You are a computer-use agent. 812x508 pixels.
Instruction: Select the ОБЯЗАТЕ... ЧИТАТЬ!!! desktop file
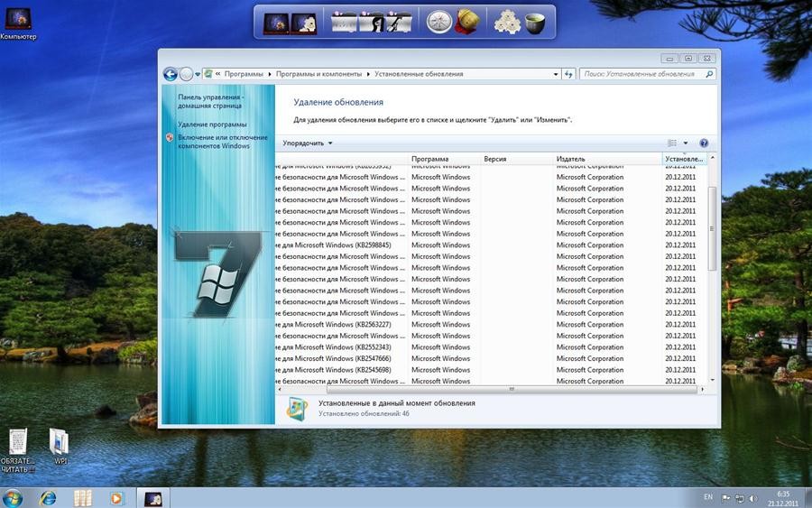click(x=18, y=450)
